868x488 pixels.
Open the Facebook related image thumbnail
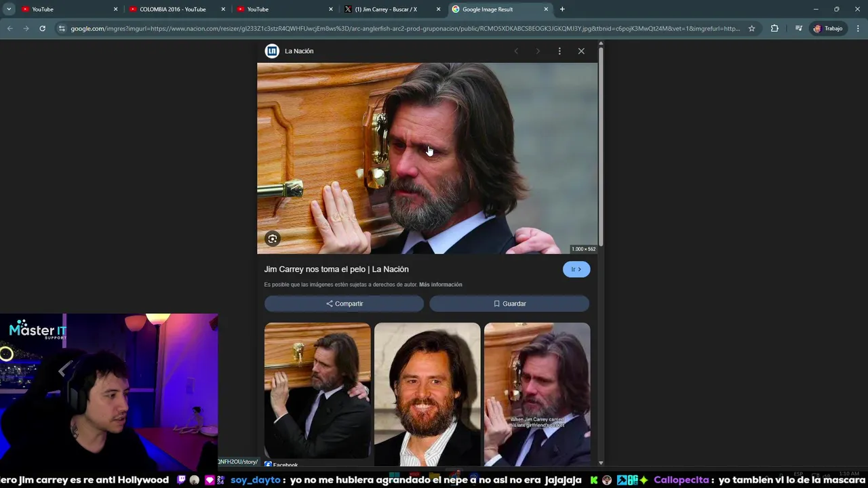tap(317, 391)
